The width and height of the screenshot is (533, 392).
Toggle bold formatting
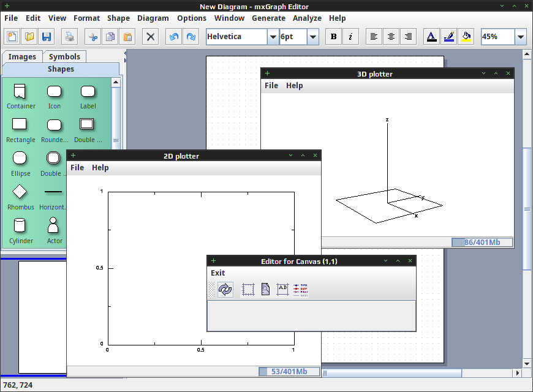pyautogui.click(x=334, y=37)
